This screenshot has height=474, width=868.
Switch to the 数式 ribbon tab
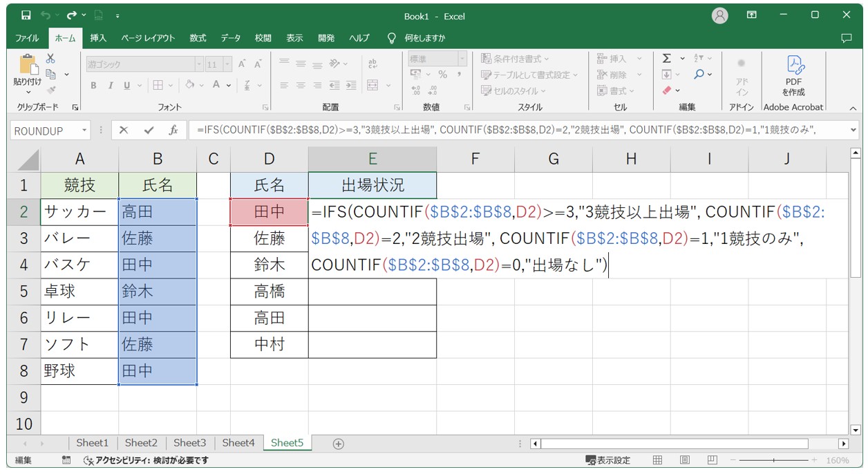coord(198,38)
